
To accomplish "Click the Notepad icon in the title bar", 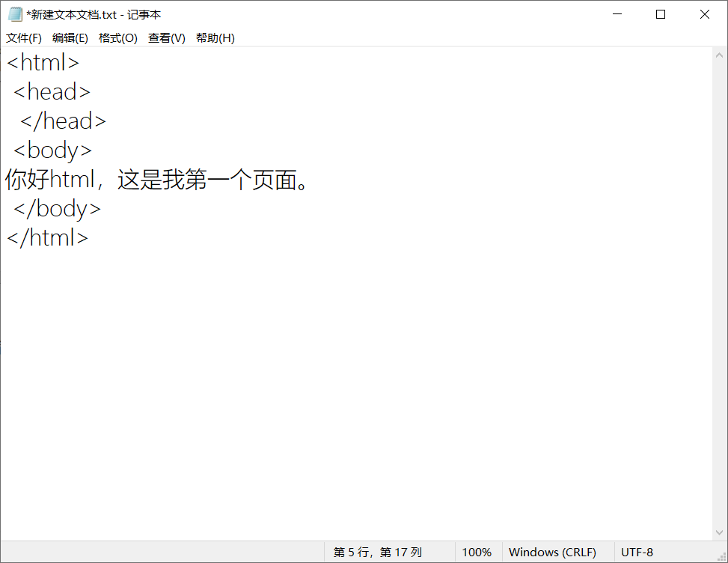I will pos(15,14).
